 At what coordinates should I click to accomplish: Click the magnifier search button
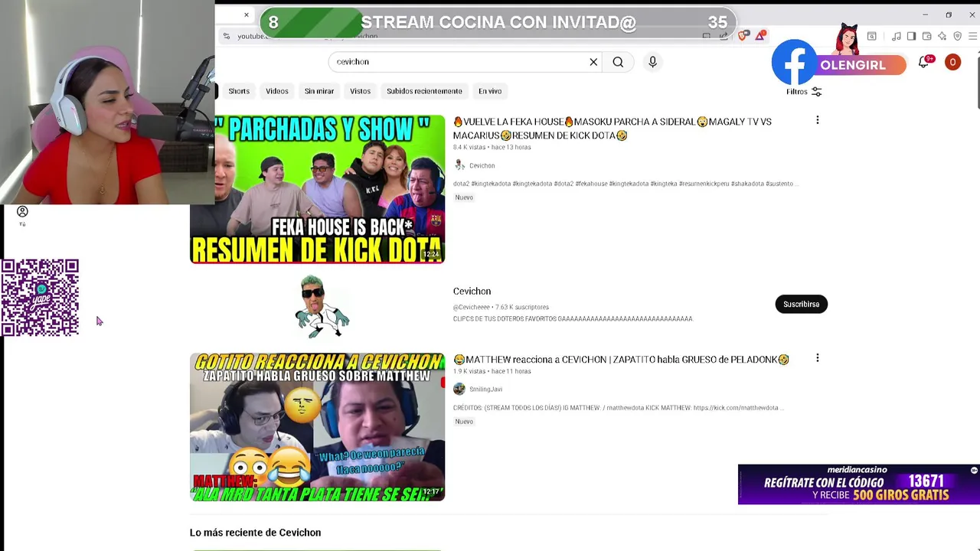point(618,62)
